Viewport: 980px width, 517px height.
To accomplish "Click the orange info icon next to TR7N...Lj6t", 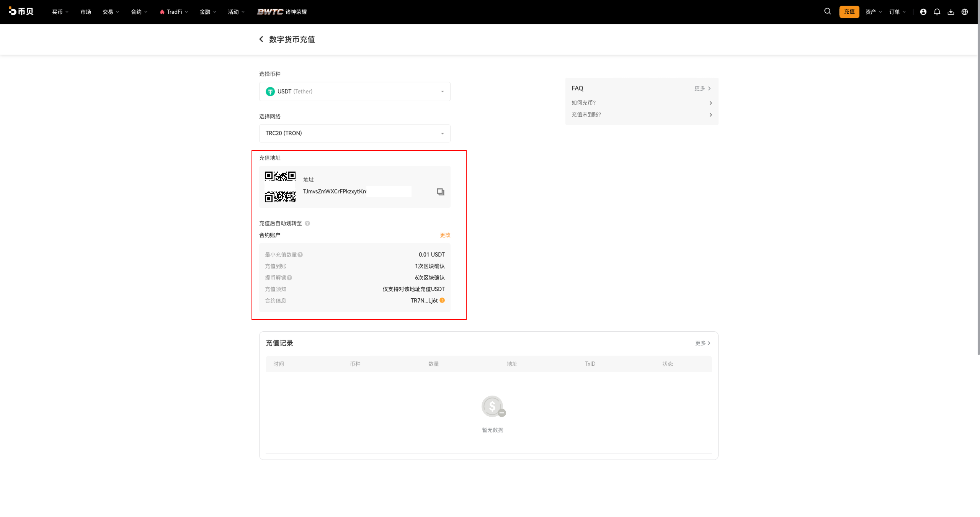I will pyautogui.click(x=442, y=300).
